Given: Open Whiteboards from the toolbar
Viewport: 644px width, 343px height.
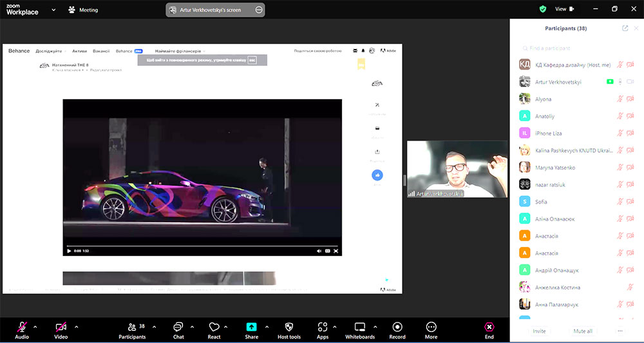Looking at the screenshot, I should pos(360,330).
